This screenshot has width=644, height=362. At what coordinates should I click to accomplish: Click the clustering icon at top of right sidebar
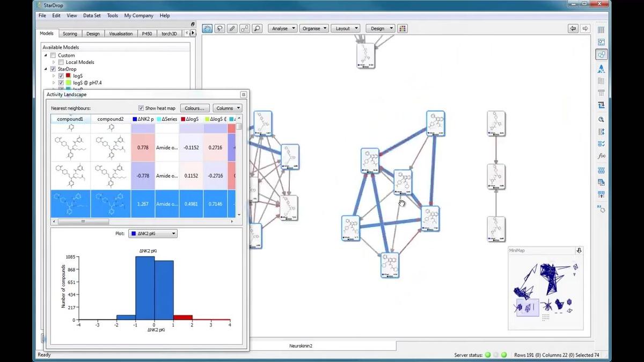(601, 54)
